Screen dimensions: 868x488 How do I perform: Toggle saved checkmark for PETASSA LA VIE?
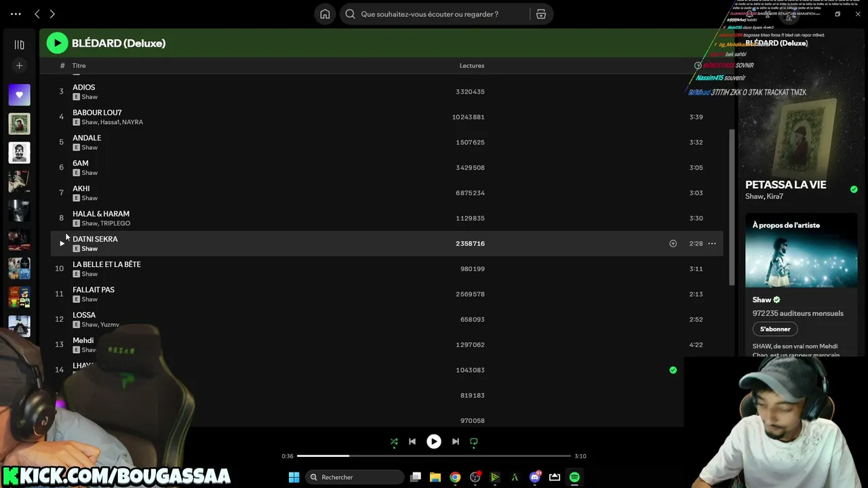coord(854,189)
